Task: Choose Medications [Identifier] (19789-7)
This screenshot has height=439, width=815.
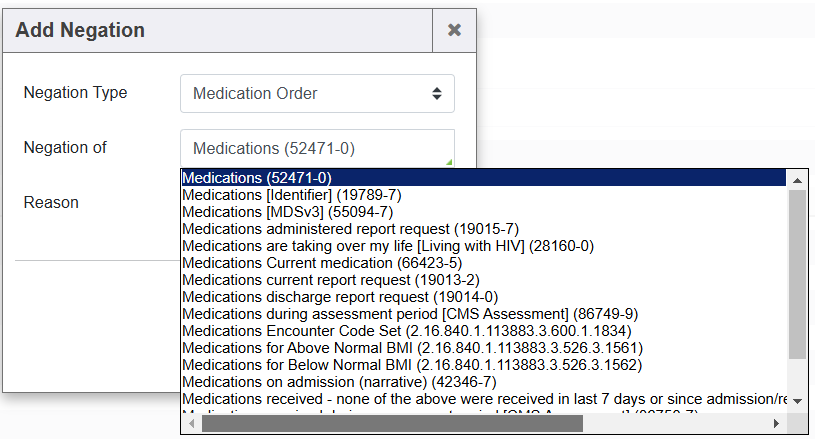Action: tap(288, 195)
